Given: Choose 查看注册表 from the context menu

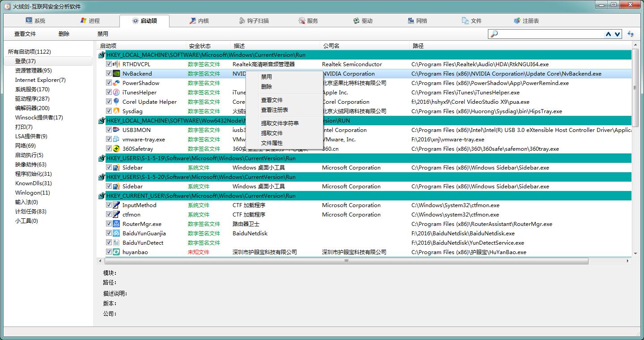Looking at the screenshot, I should [275, 110].
